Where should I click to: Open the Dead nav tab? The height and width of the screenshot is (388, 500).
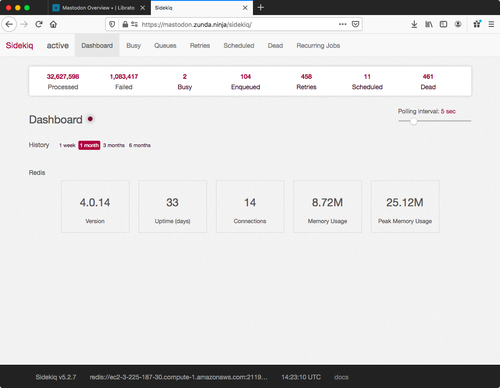(275, 45)
